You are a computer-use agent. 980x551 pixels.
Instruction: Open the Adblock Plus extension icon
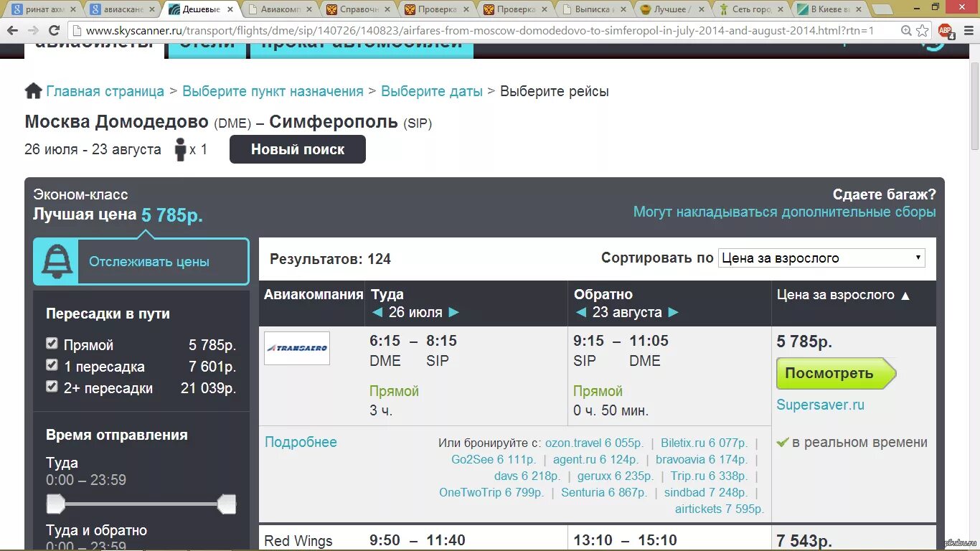(946, 31)
